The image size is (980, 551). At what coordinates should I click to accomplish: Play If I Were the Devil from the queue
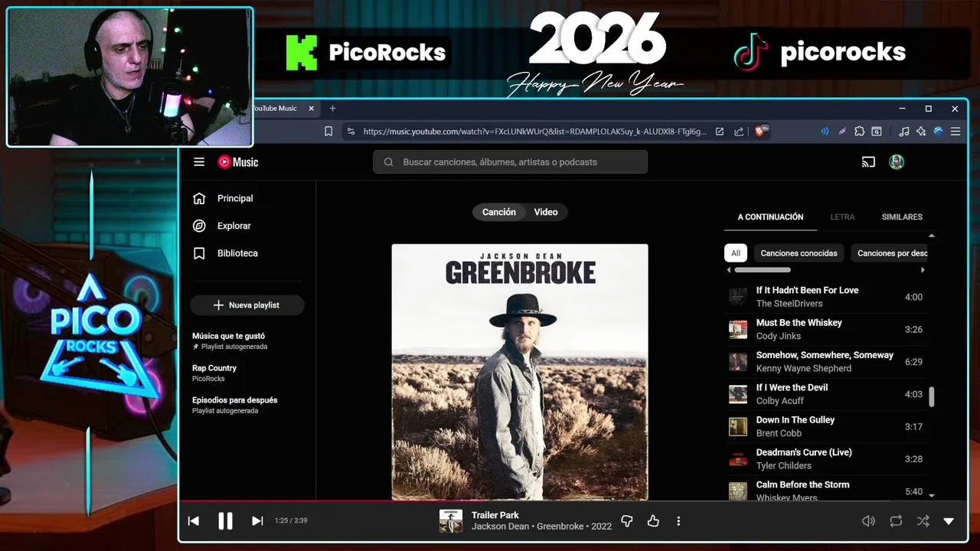click(825, 394)
